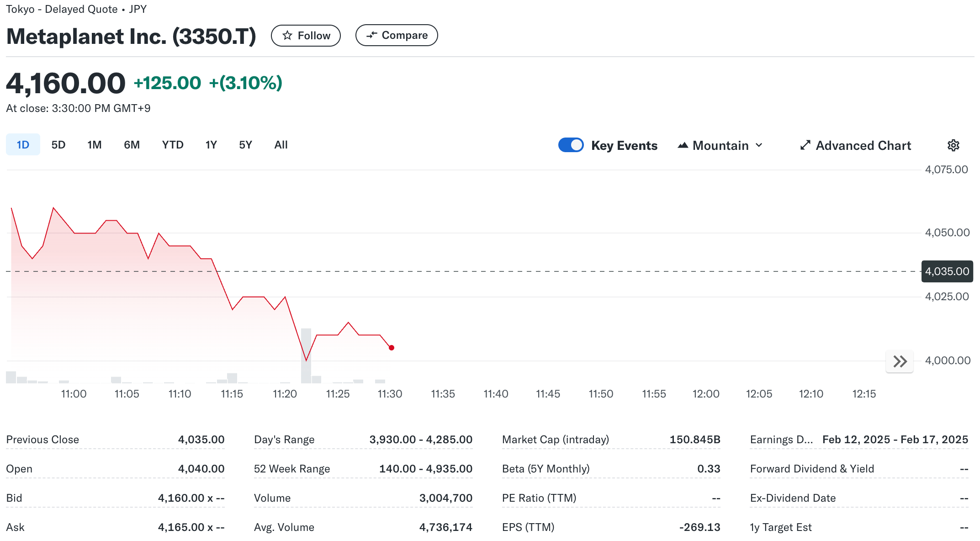Click the Follow star button

306,36
